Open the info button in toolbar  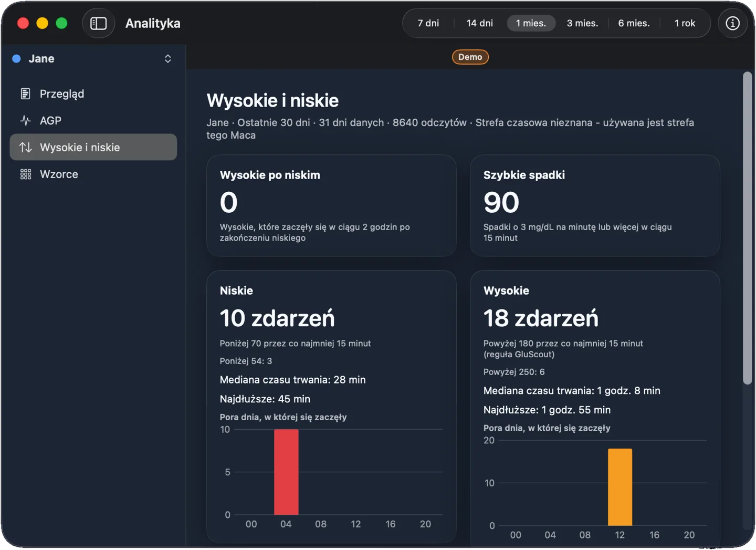tap(732, 23)
